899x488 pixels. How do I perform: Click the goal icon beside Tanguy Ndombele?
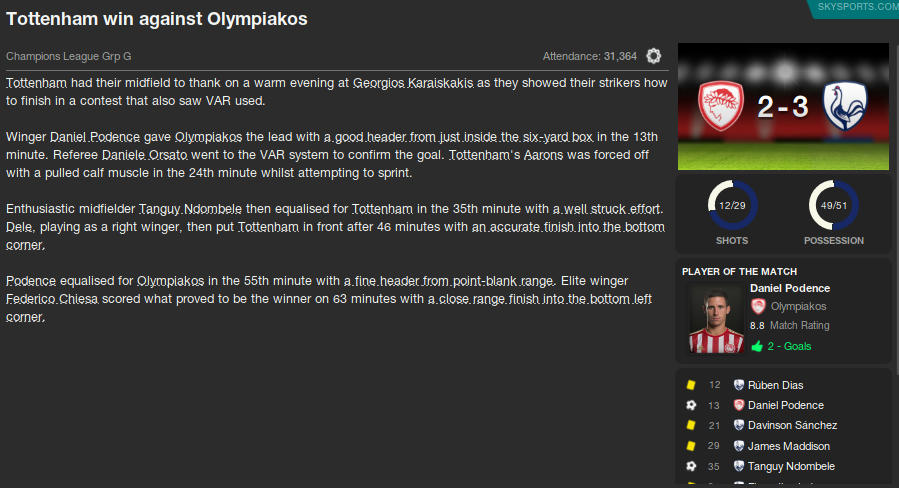[x=690, y=466]
